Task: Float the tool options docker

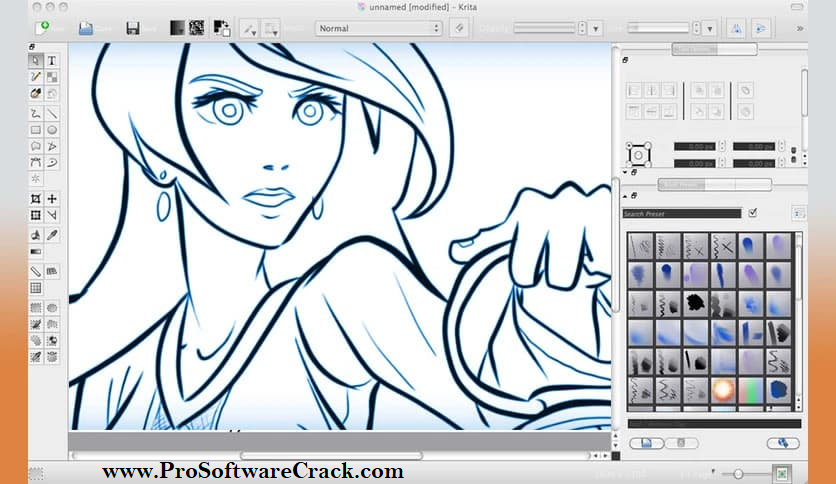Action: pos(625,60)
